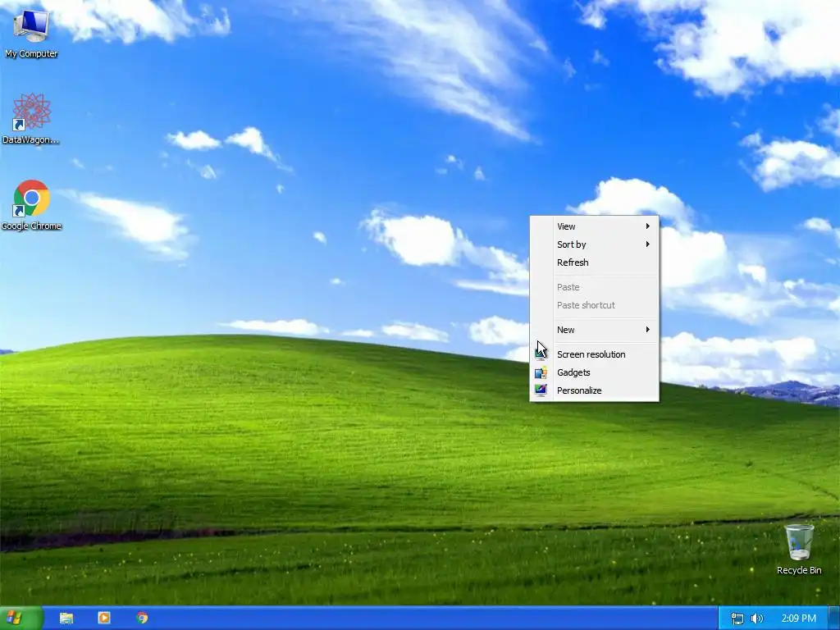Open Gadgets from the context menu
This screenshot has height=630, width=840.
click(x=594, y=372)
